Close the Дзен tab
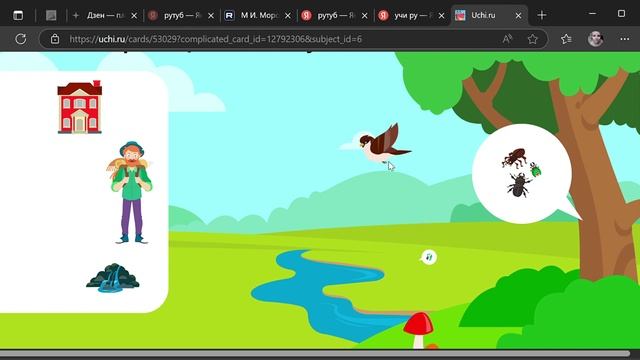This screenshot has height=360, width=640. (x=134, y=16)
